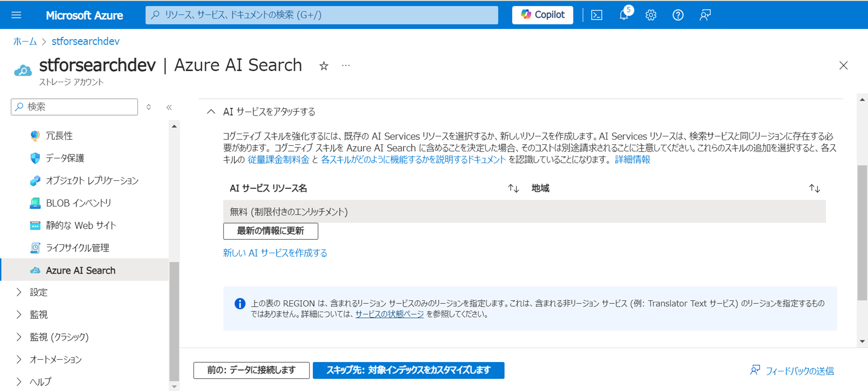Viewport: 868px width, 391px height.
Task: Go to ホーム breadcrumb
Action: click(x=25, y=41)
